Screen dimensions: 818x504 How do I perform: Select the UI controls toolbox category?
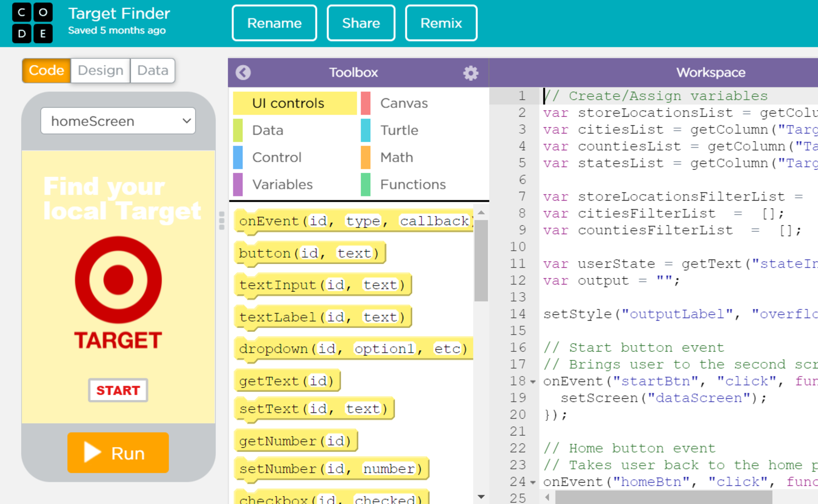295,103
